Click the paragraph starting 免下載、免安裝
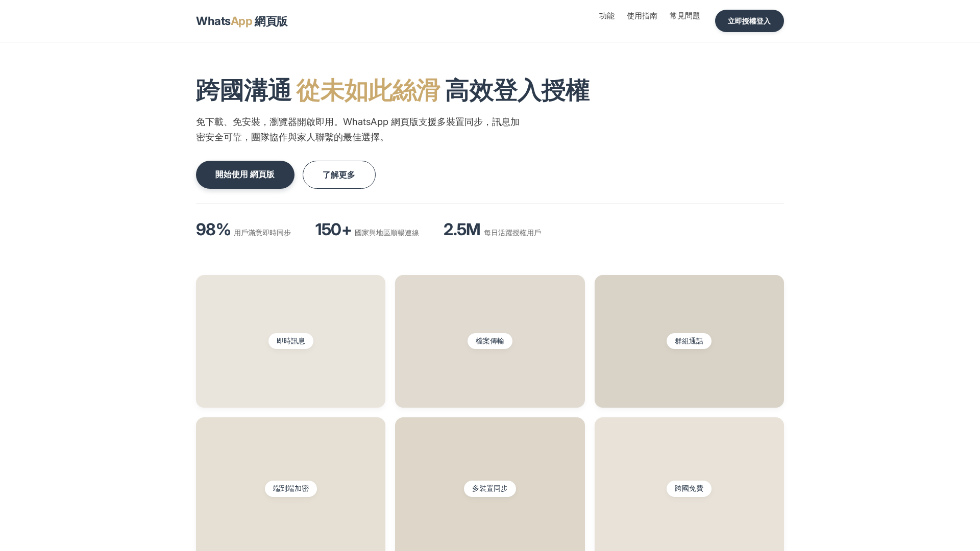The width and height of the screenshot is (980, 551). [358, 130]
